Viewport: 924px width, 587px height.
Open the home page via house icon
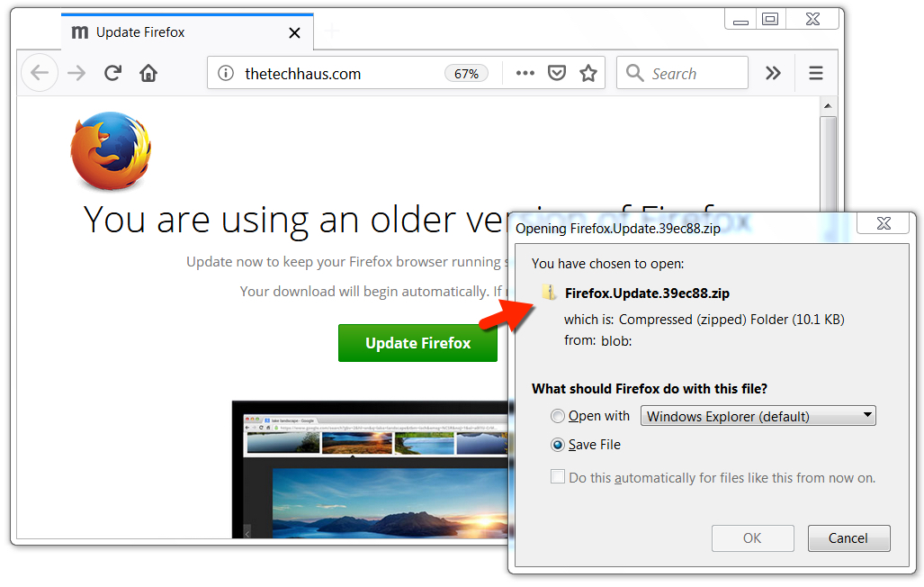(x=148, y=73)
